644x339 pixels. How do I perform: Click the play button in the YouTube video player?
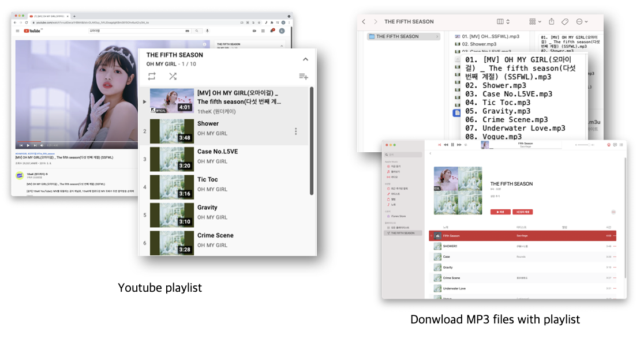(x=28, y=145)
